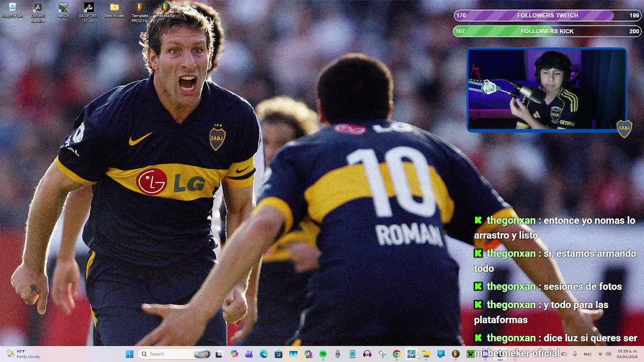
Task: Select the Far Cry desktop shortcut
Action: [x=63, y=10]
